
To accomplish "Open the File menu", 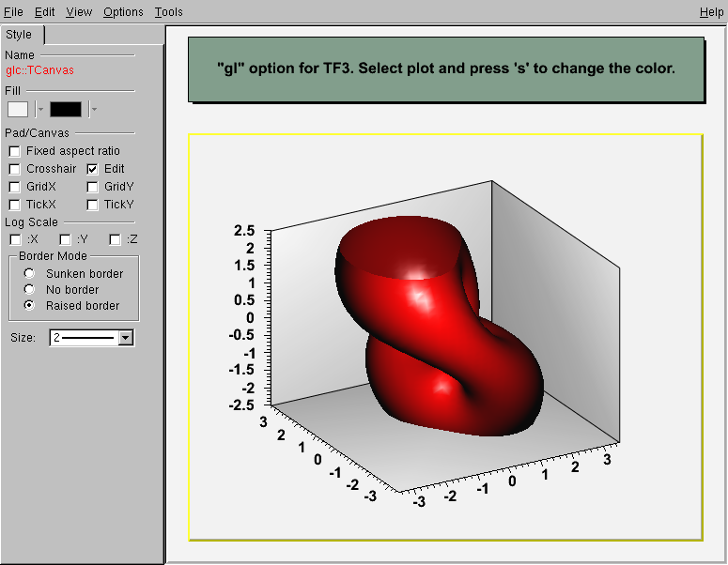I will click(13, 12).
